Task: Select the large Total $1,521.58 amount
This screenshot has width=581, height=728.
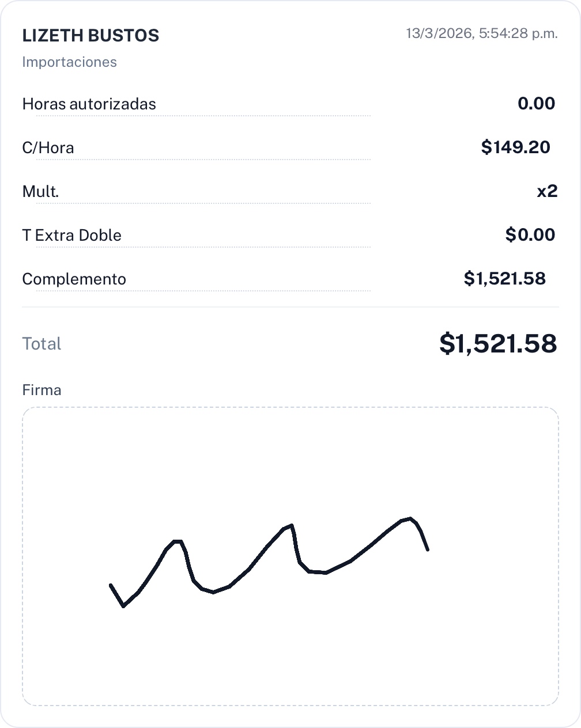Action: pos(498,344)
